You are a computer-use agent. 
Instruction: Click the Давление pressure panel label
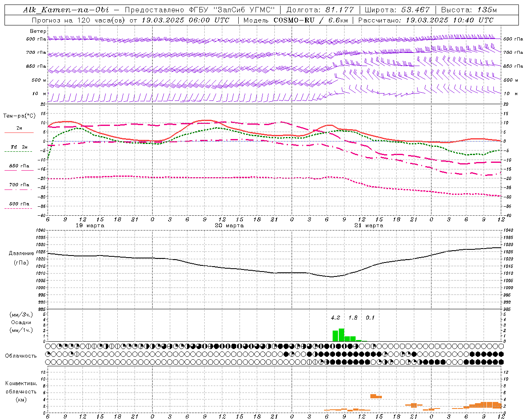21,253
